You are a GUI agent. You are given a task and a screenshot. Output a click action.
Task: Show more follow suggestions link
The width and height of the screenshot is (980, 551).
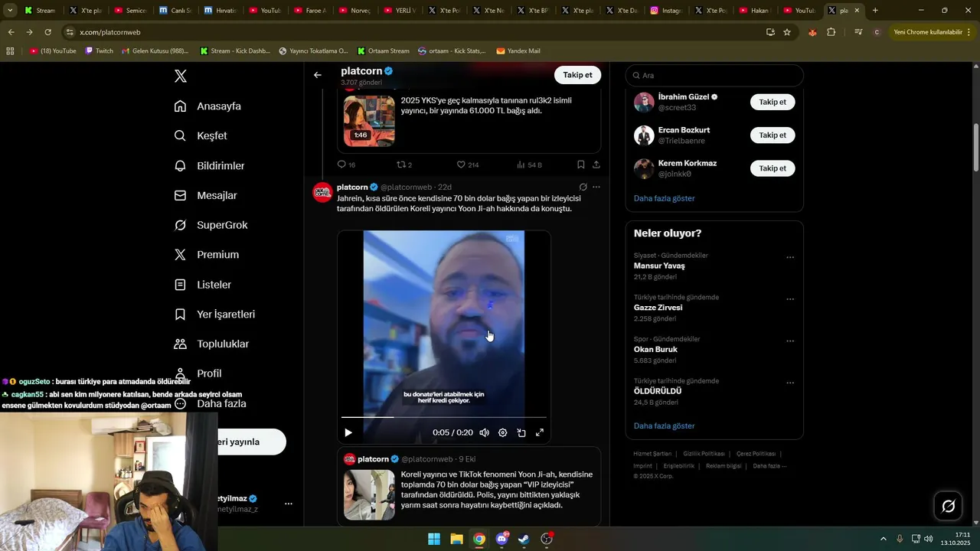pos(664,198)
